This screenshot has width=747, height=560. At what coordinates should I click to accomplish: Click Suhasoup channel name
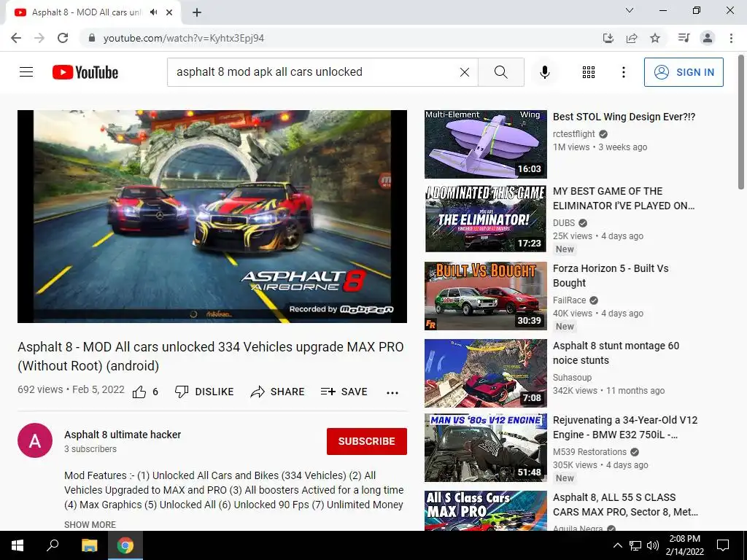pos(572,377)
